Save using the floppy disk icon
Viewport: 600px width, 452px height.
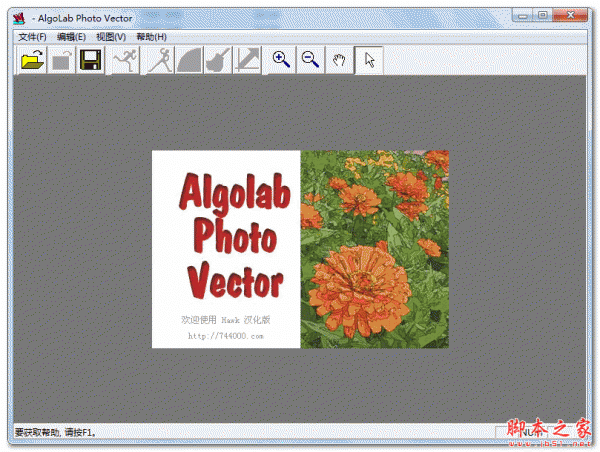91,61
